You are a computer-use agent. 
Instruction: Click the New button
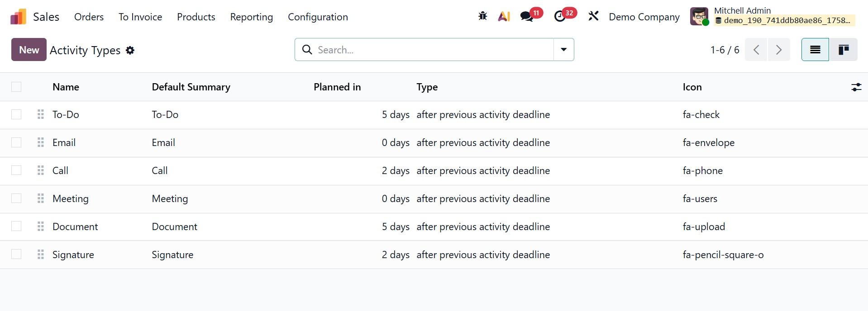pos(29,50)
